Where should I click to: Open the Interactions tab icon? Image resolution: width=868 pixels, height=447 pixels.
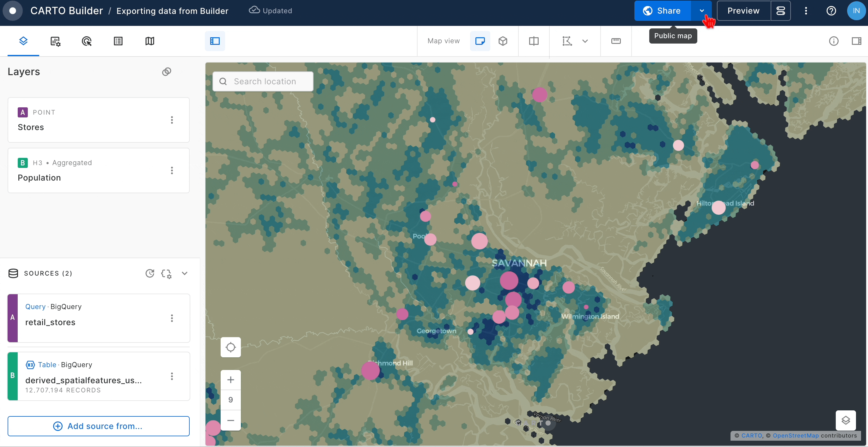point(87,41)
